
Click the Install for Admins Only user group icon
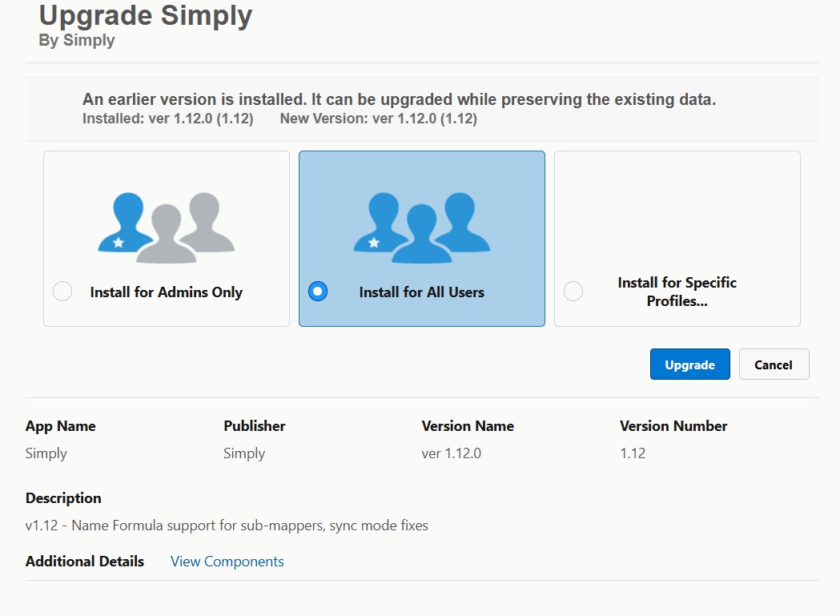coord(165,223)
